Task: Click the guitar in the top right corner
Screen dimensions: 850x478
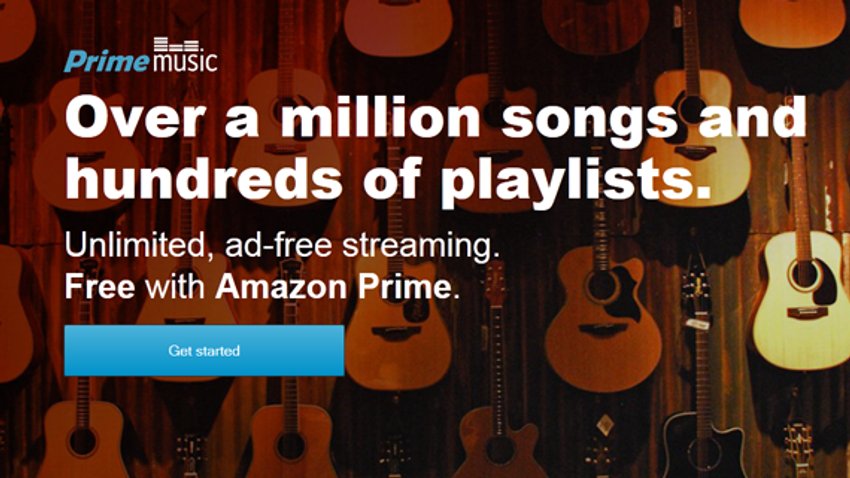Action: coord(793,22)
